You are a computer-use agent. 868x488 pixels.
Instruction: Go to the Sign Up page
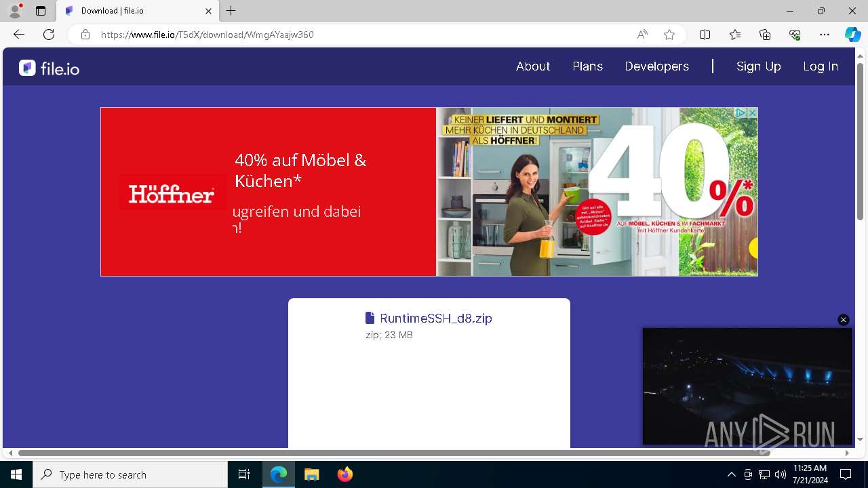(758, 66)
